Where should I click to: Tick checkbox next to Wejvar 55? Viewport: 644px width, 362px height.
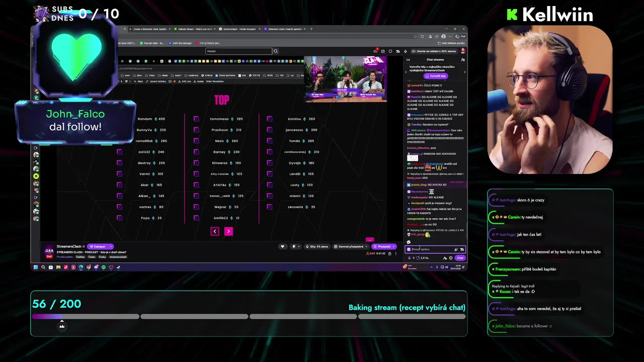point(196,207)
